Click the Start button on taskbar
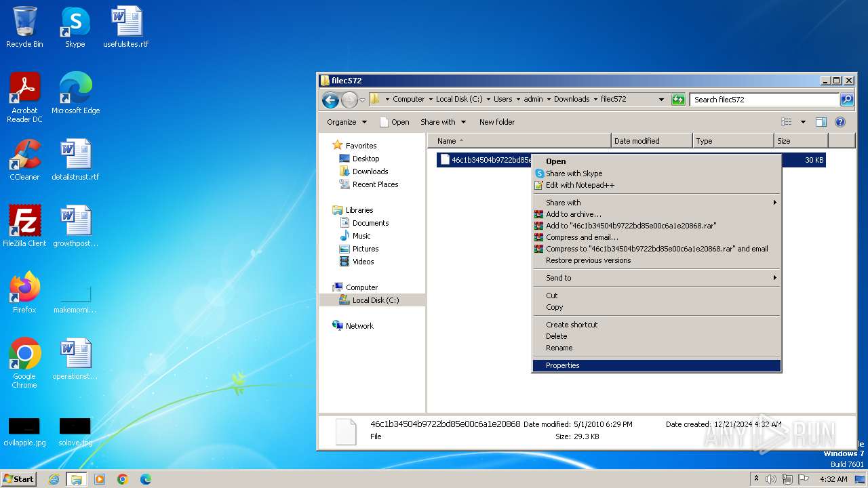Screen dimensions: 868x488 (x=19, y=479)
